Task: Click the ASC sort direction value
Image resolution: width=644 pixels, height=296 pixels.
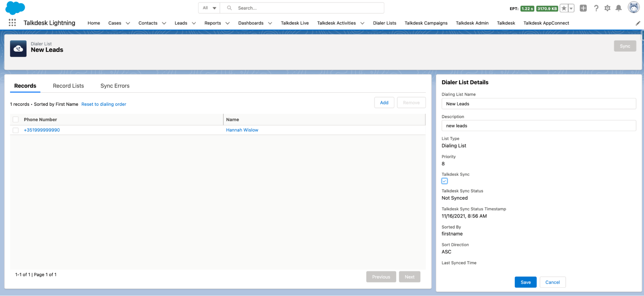Action: tap(447, 252)
